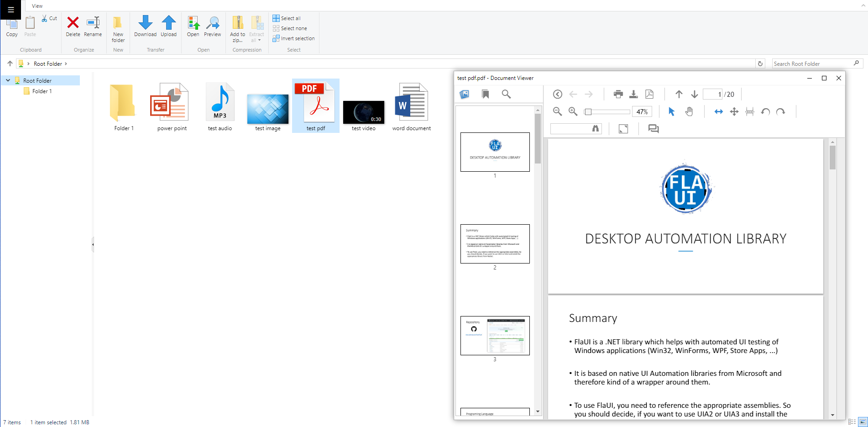Click the find text field in Document Viewer
Image resolution: width=868 pixels, height=427 pixels.
570,129
